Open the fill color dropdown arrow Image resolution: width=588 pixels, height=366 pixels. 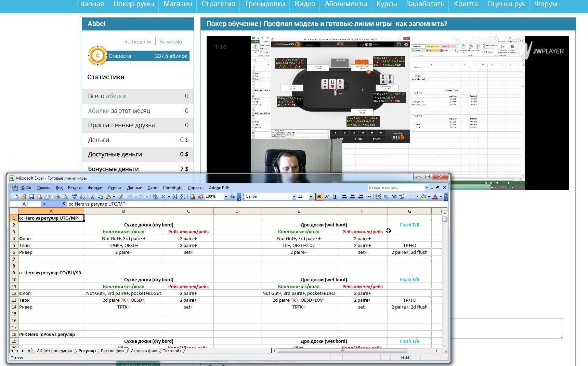click(x=429, y=197)
